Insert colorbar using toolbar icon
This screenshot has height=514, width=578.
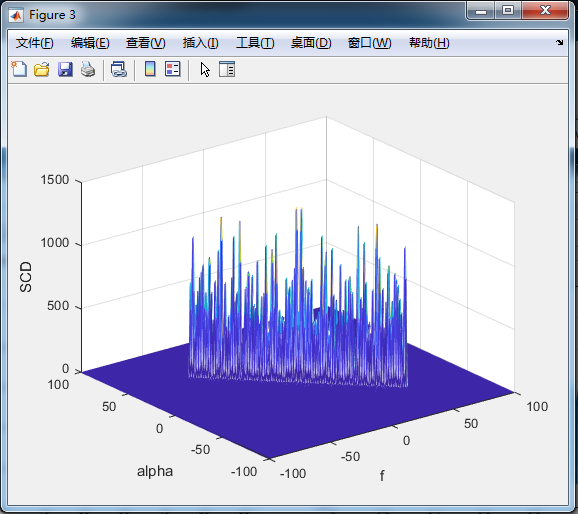pos(150,69)
